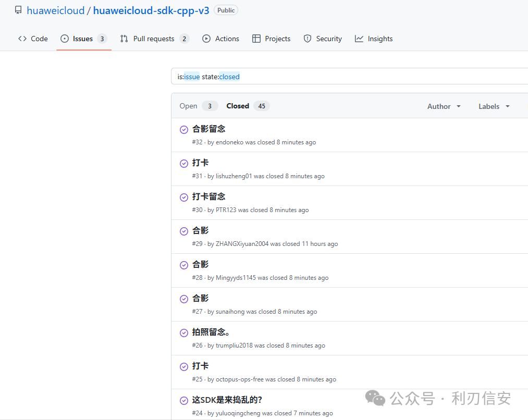
Task: Open issue #31 titled 打卡
Action: (x=200, y=163)
